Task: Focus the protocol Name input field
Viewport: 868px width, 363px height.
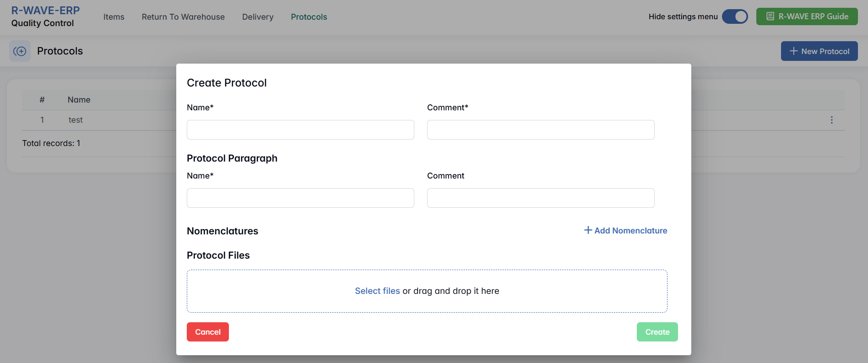Action: (x=300, y=130)
